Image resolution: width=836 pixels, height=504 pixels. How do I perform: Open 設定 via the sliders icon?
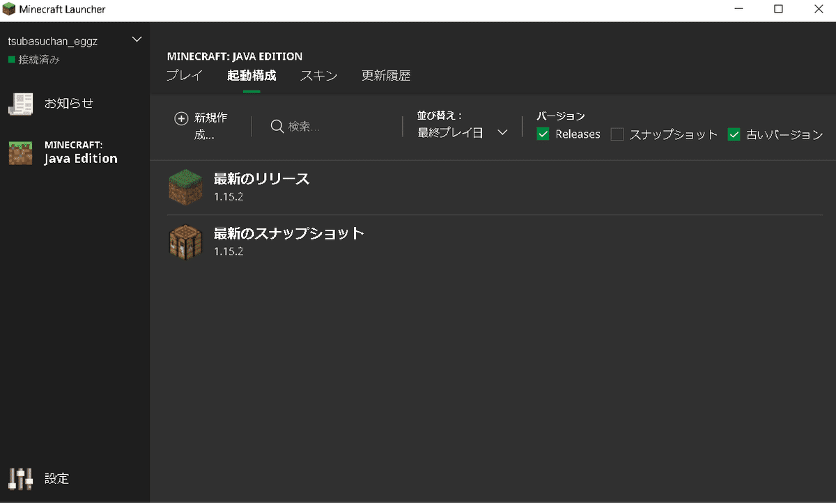point(21,478)
